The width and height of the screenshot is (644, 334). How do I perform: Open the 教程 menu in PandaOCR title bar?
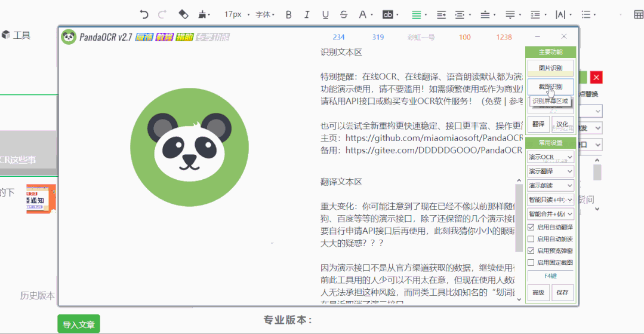pyautogui.click(x=164, y=37)
